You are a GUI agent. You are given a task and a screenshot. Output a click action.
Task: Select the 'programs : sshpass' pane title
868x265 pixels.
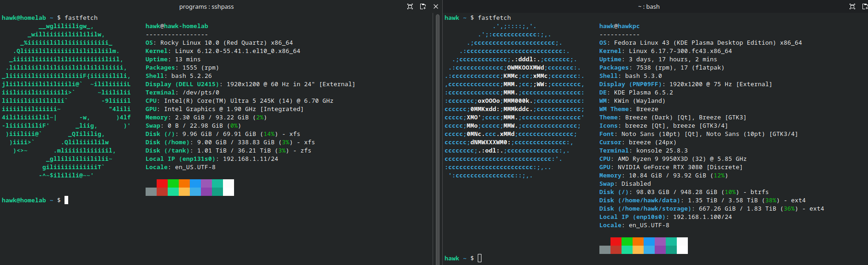tap(206, 6)
